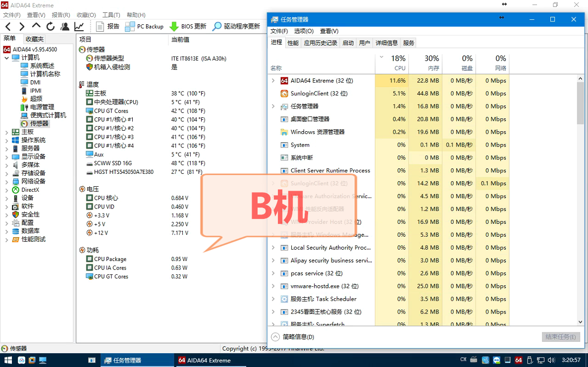Screen dimensions: 588x367
Task: Expand AIDA64 Extreme process row in Task Manager
Action: (x=273, y=81)
